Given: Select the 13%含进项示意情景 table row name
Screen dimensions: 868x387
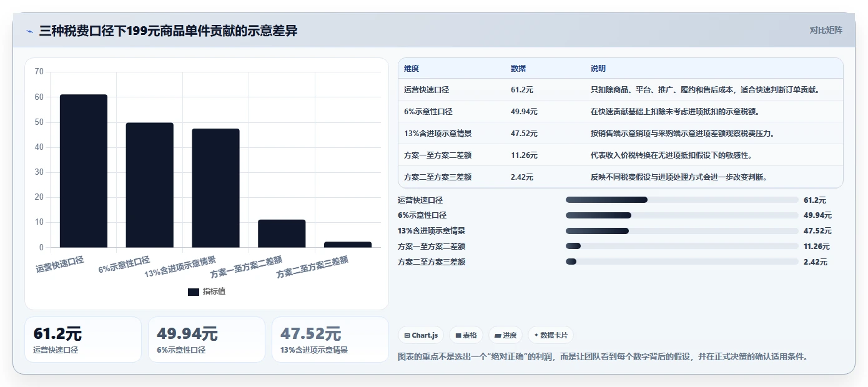Looking at the screenshot, I should coord(438,134).
